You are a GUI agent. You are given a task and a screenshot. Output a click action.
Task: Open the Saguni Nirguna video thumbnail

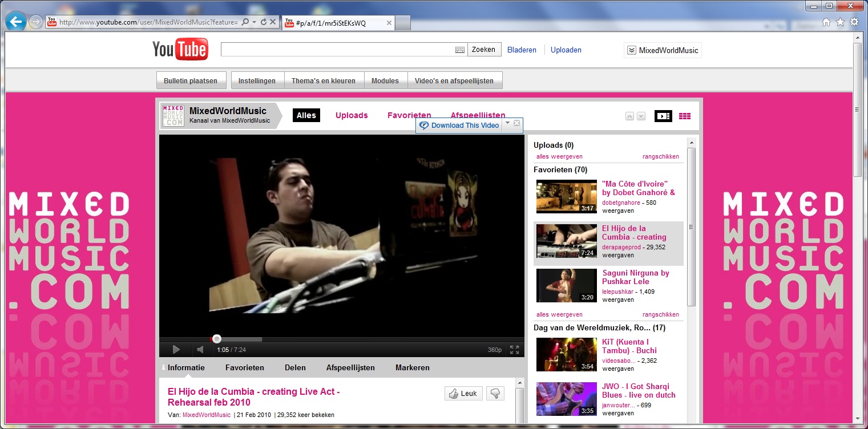click(x=566, y=285)
